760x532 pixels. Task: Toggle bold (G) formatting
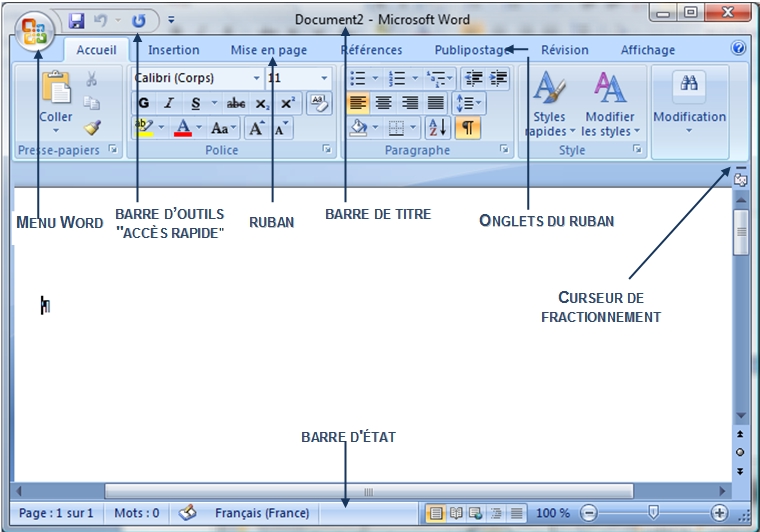pos(144,103)
